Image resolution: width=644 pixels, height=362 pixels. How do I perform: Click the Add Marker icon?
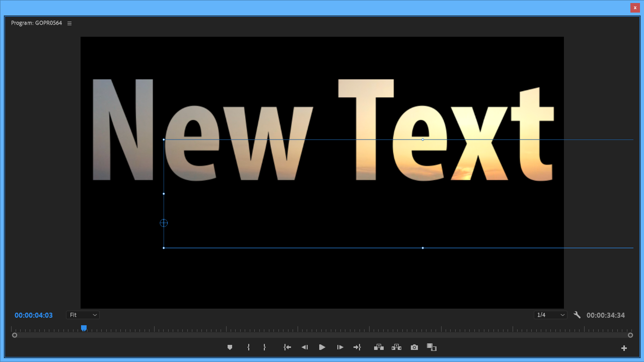click(230, 347)
